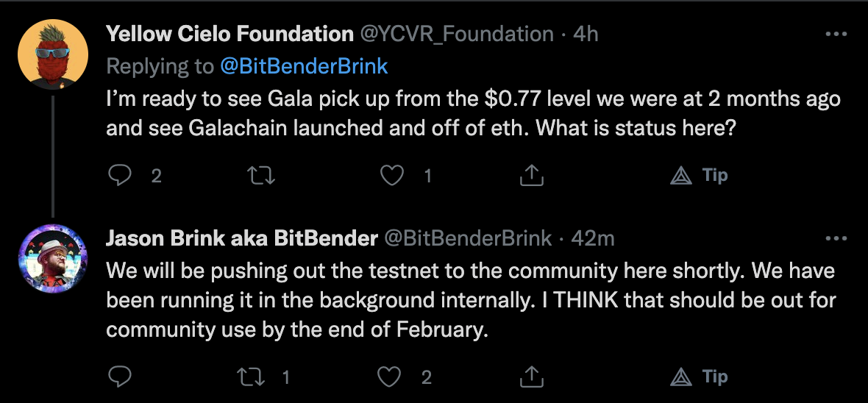868x403 pixels.
Task: Open more options on Yellow Cielo tweet
Action: (x=836, y=35)
